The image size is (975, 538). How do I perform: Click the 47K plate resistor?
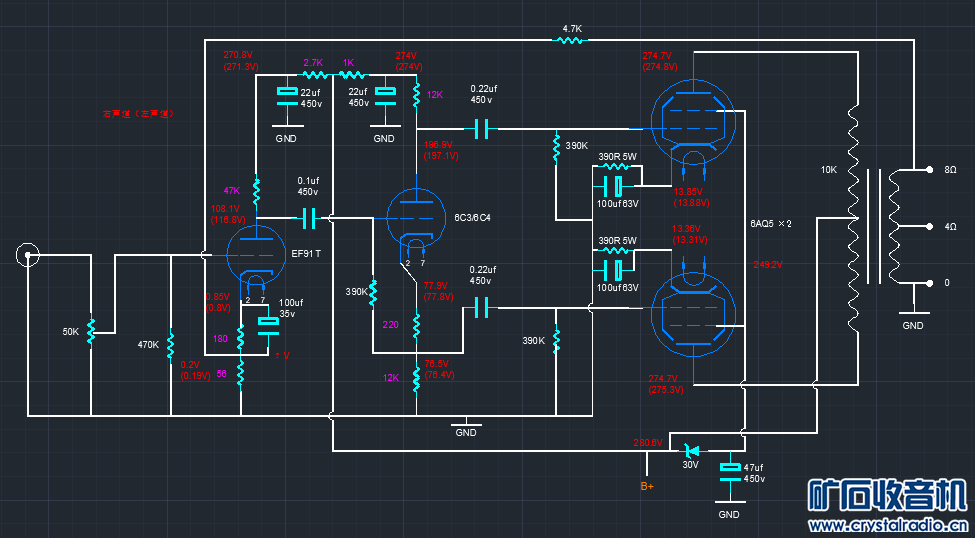(x=257, y=189)
